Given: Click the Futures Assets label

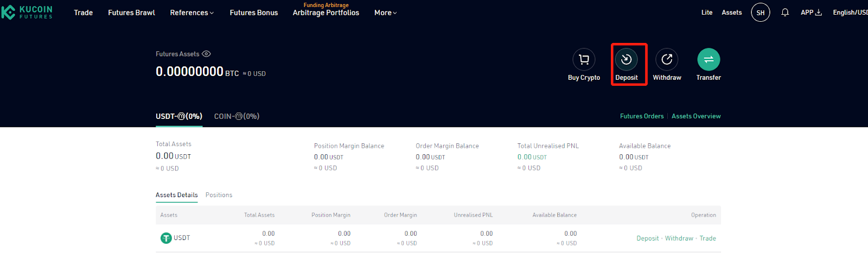Looking at the screenshot, I should pos(177,54).
